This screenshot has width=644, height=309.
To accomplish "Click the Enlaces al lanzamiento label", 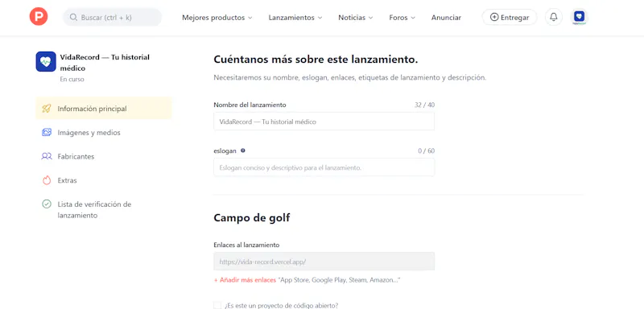I will tap(246, 245).
